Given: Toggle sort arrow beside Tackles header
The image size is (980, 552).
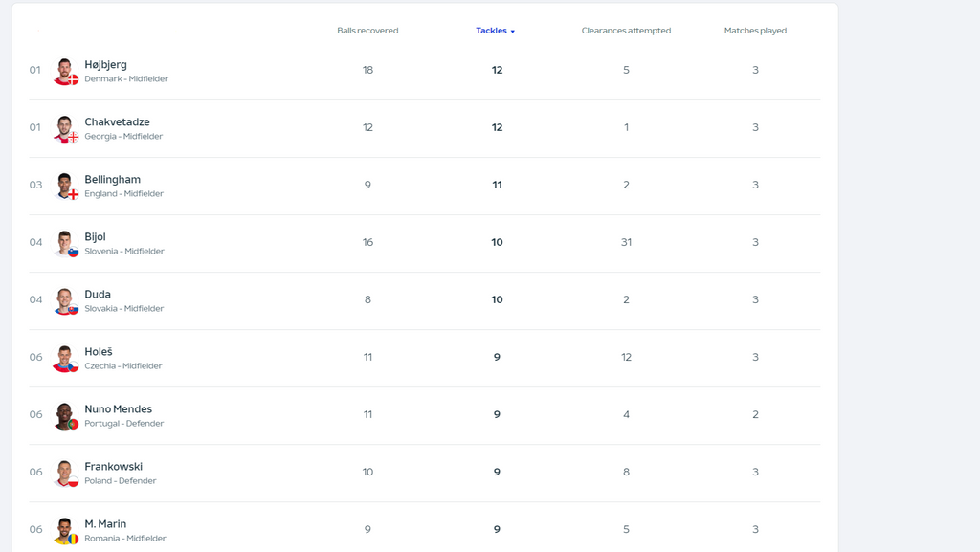Looking at the screenshot, I should (513, 32).
